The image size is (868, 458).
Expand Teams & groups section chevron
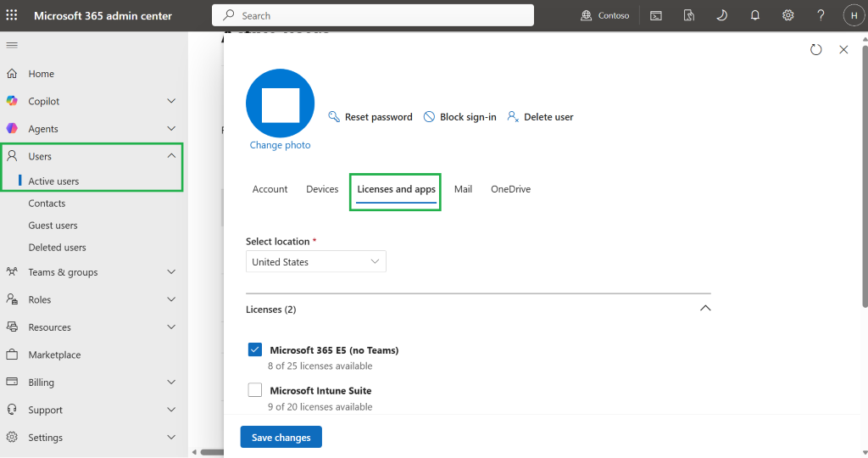[171, 271]
